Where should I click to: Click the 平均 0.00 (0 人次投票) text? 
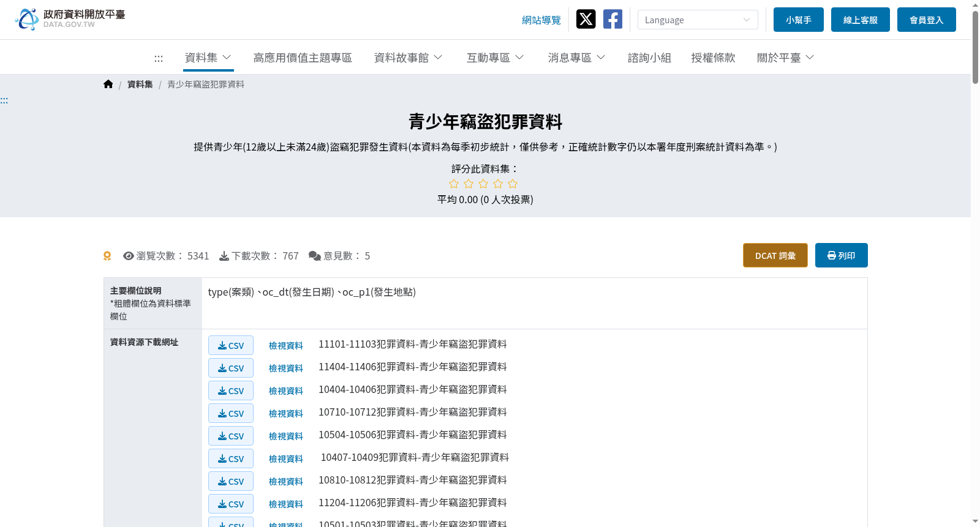(x=486, y=200)
